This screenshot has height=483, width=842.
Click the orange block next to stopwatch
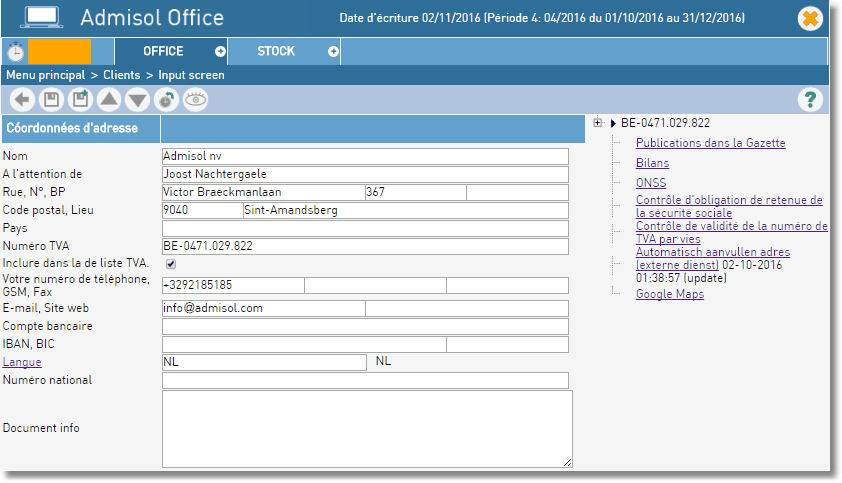tap(60, 52)
